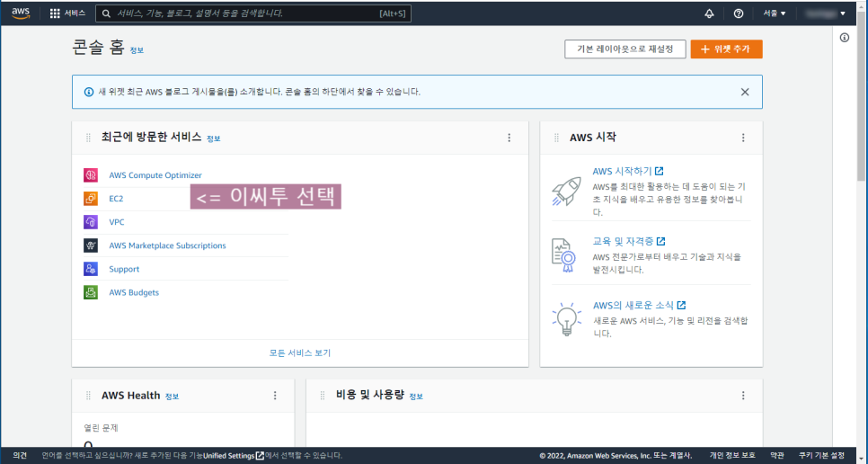
Task: Click the info icon in the blue banner
Action: coord(89,92)
